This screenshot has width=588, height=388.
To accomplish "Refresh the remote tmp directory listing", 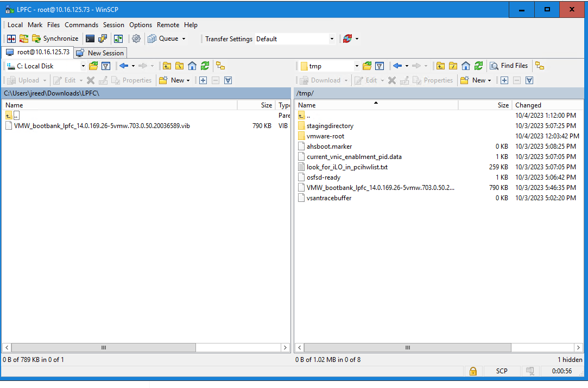I will [479, 66].
